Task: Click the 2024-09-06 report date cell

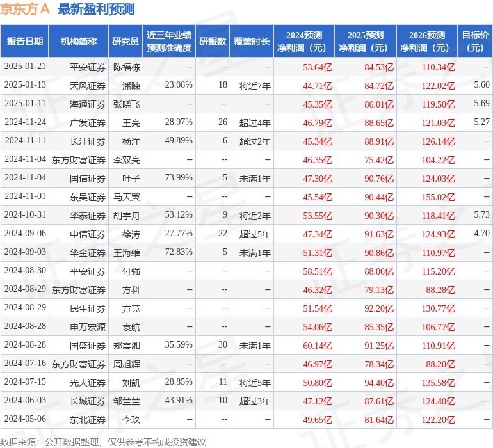Action: [26, 234]
